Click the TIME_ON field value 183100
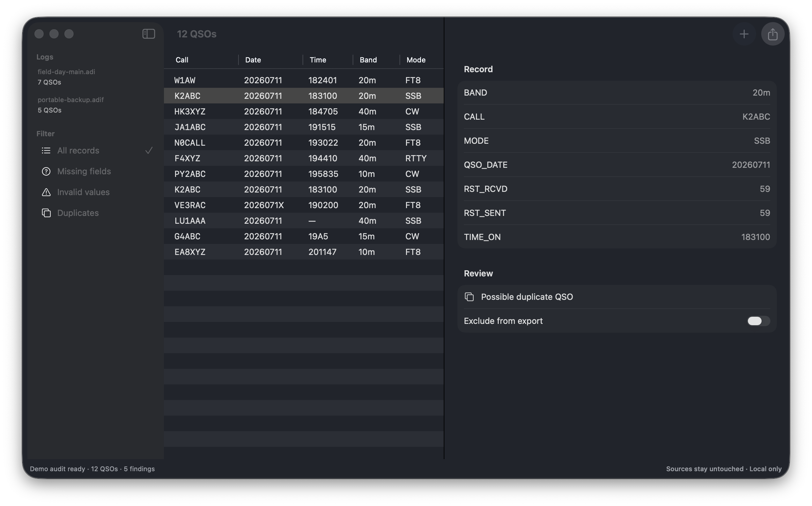 755,237
